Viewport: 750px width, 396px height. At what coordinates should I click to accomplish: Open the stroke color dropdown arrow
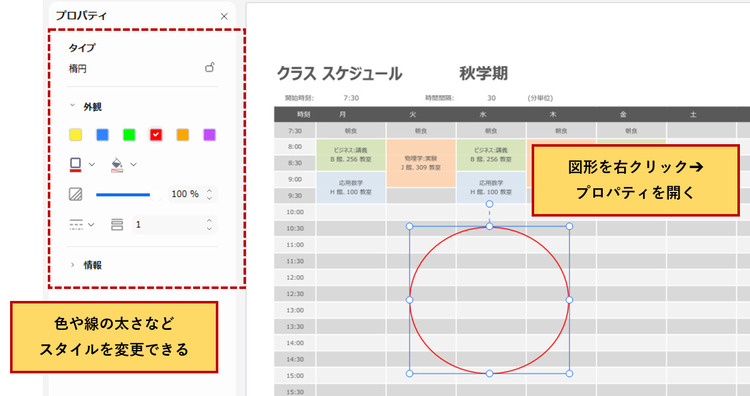click(x=92, y=165)
